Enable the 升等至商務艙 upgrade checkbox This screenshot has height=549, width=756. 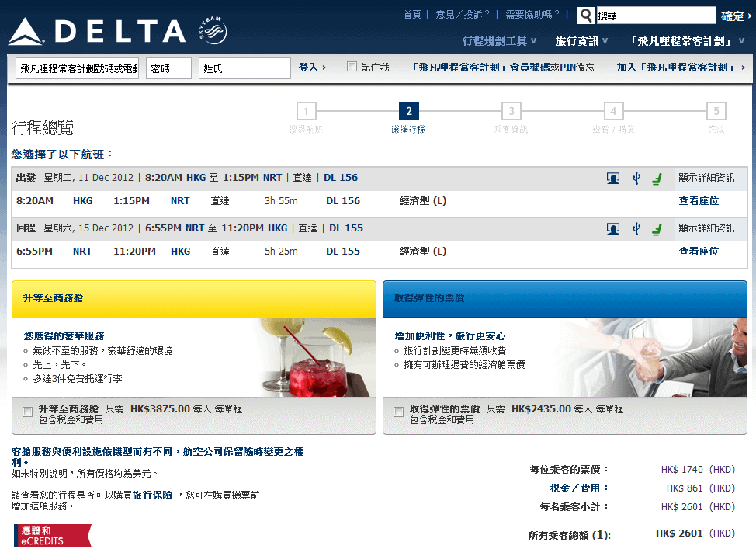click(28, 412)
